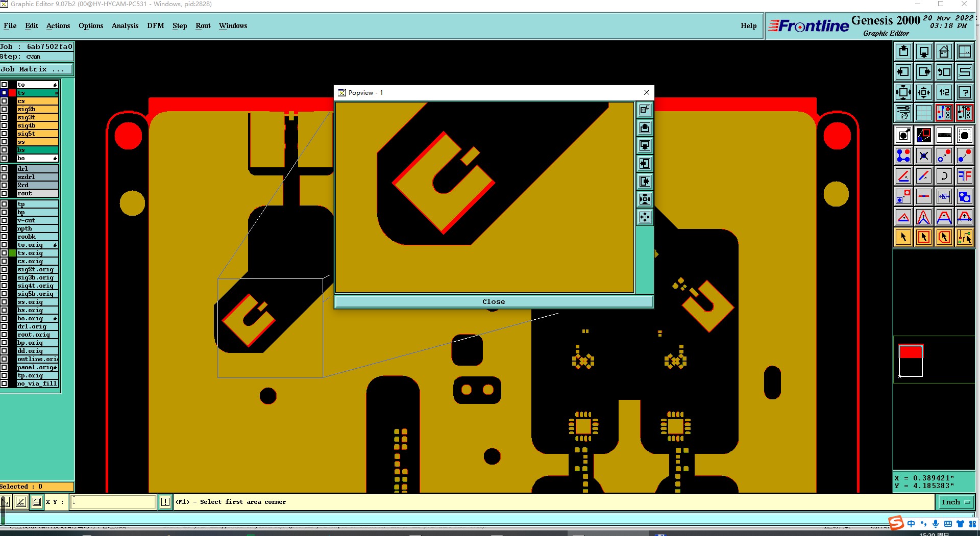The height and width of the screenshot is (536, 980).
Task: Click the question mark help icon
Action: point(965,92)
